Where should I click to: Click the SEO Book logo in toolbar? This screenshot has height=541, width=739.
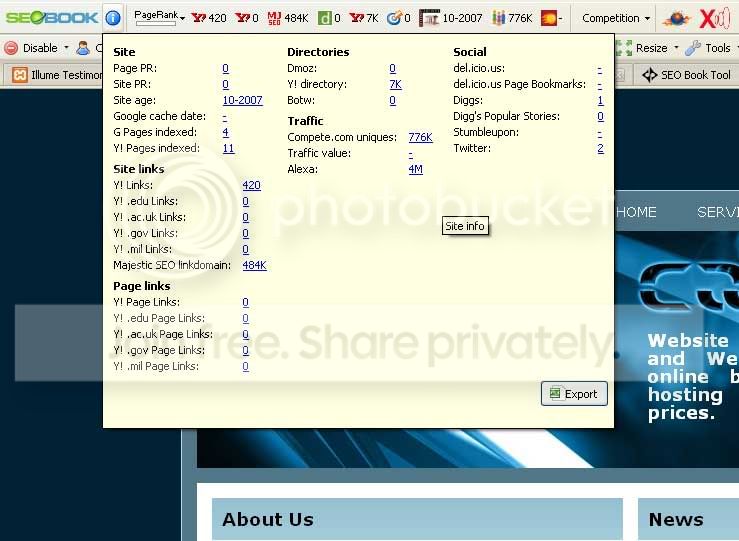51,18
